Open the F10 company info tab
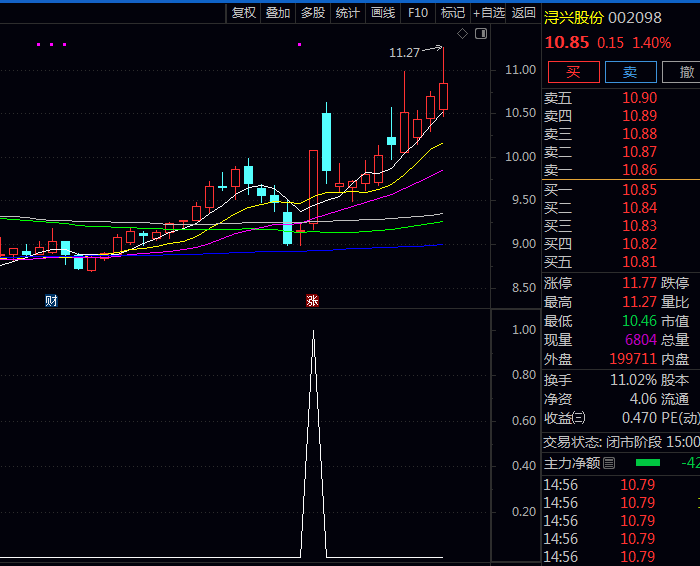 pyautogui.click(x=418, y=13)
